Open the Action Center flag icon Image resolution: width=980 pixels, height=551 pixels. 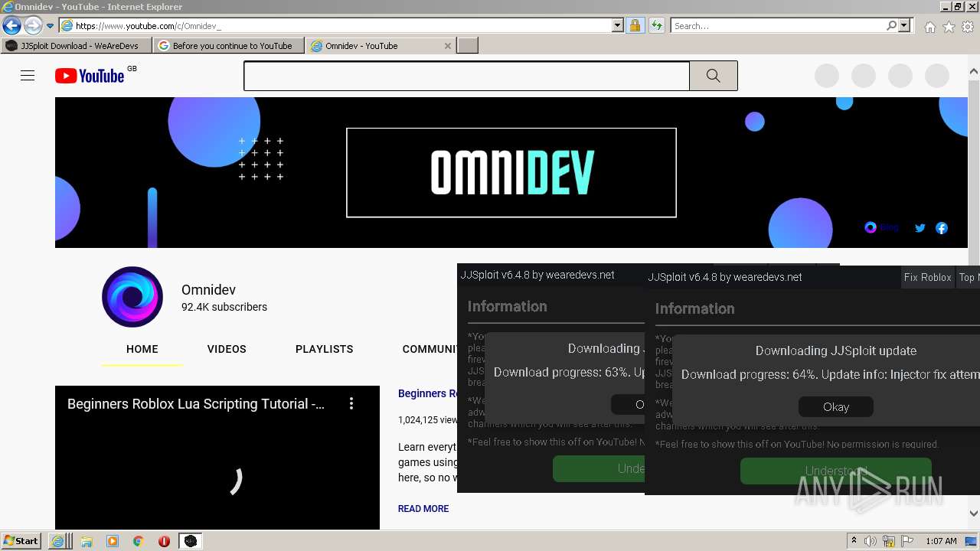pyautogui.click(x=908, y=541)
